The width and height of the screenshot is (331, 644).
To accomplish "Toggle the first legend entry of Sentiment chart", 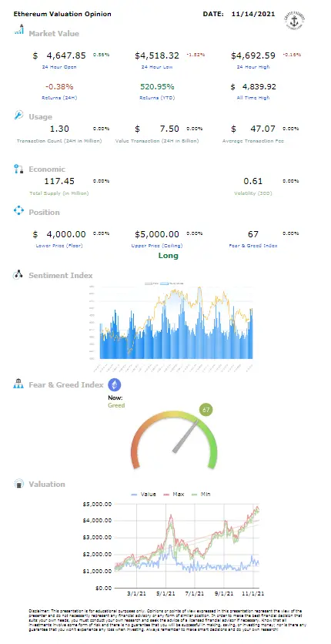I will pyautogui.click(x=152, y=283).
